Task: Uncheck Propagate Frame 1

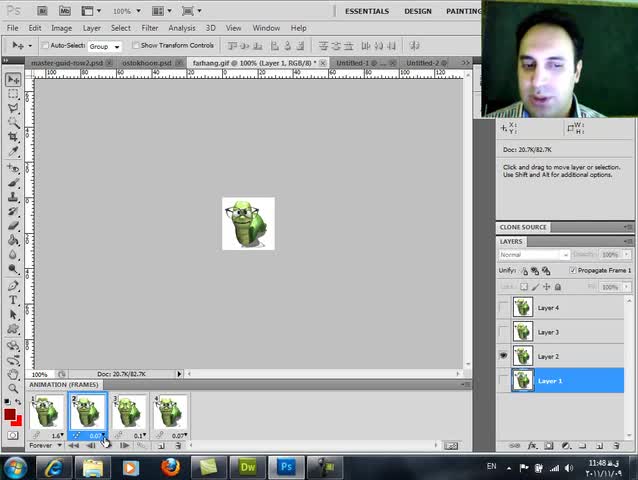Action: coord(573,271)
